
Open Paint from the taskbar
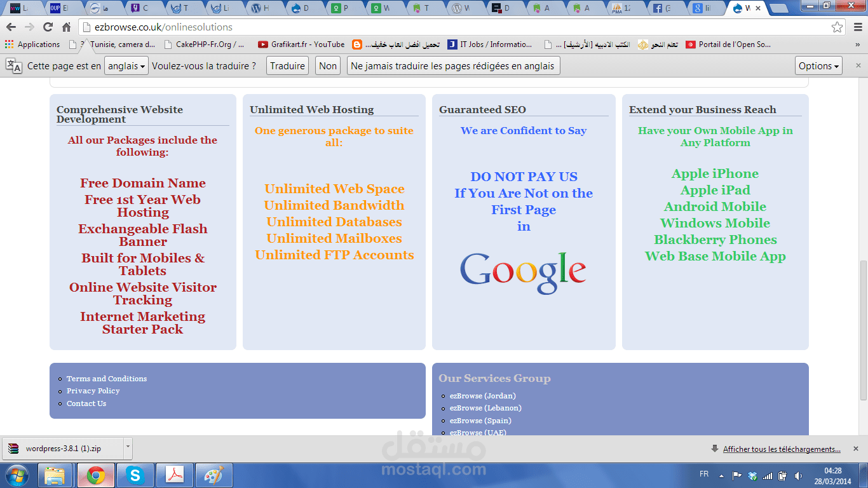(214, 475)
